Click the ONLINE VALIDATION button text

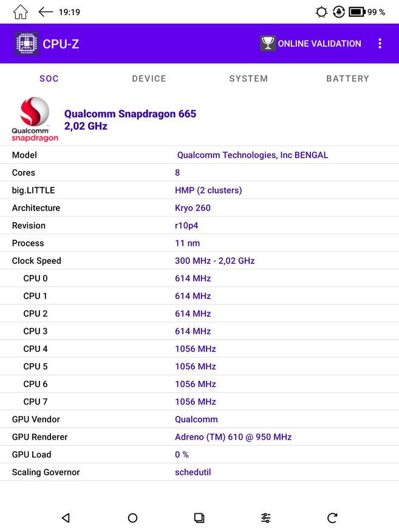click(x=319, y=44)
